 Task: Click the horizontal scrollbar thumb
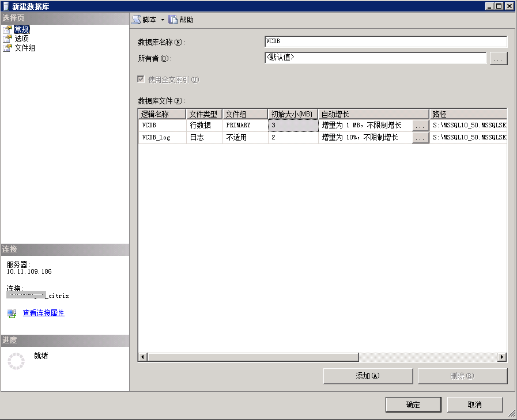(253, 357)
